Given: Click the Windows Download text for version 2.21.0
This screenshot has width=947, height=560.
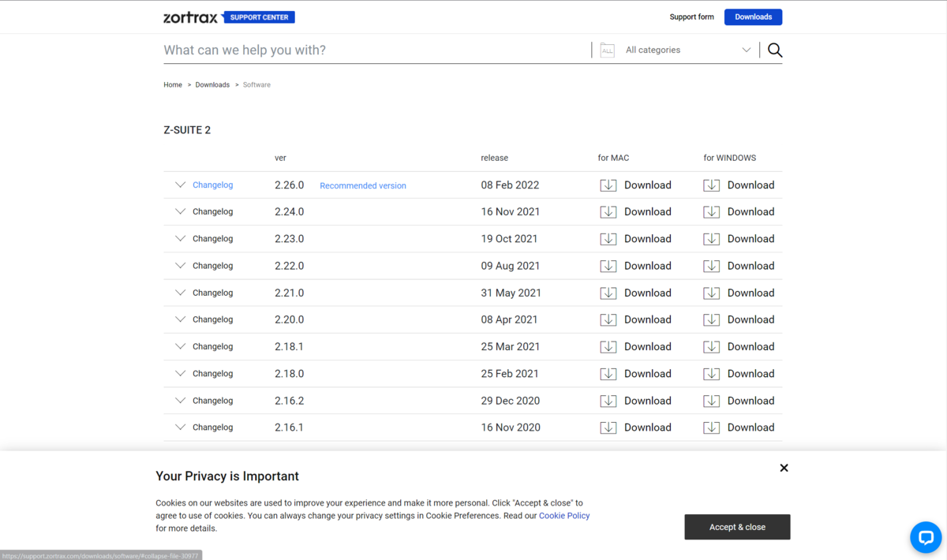Looking at the screenshot, I should (x=750, y=293).
